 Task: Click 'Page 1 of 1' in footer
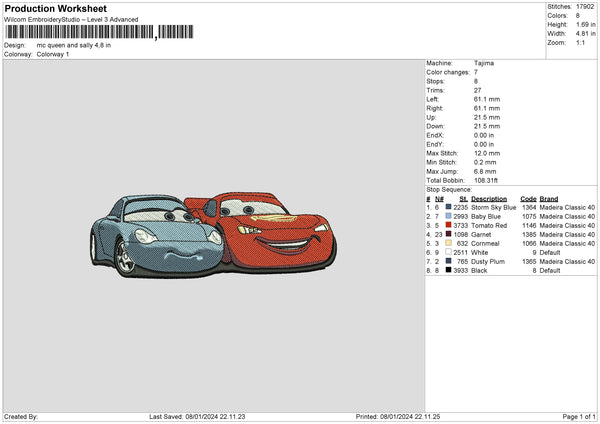pos(579,416)
